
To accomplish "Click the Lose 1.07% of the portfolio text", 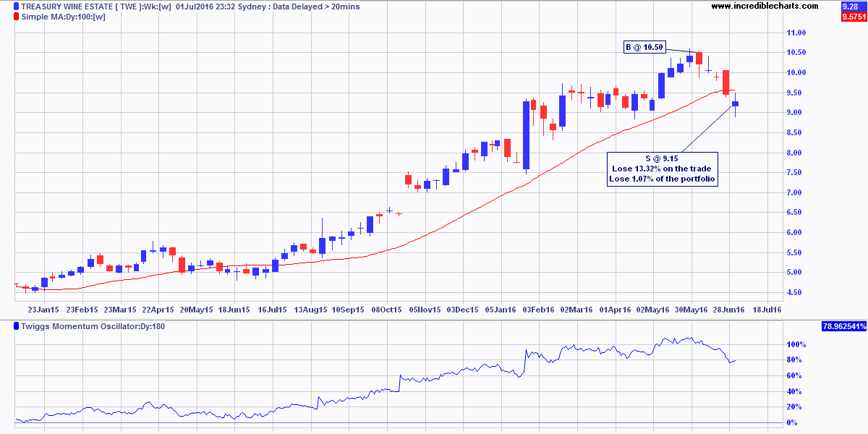I will [663, 179].
